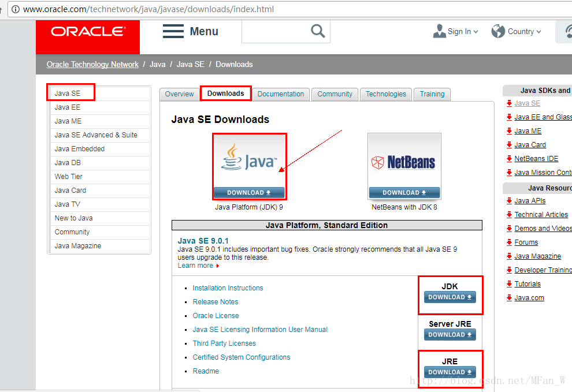Click red download arrow beside Forums
The height and width of the screenshot is (392, 572).
(509, 242)
